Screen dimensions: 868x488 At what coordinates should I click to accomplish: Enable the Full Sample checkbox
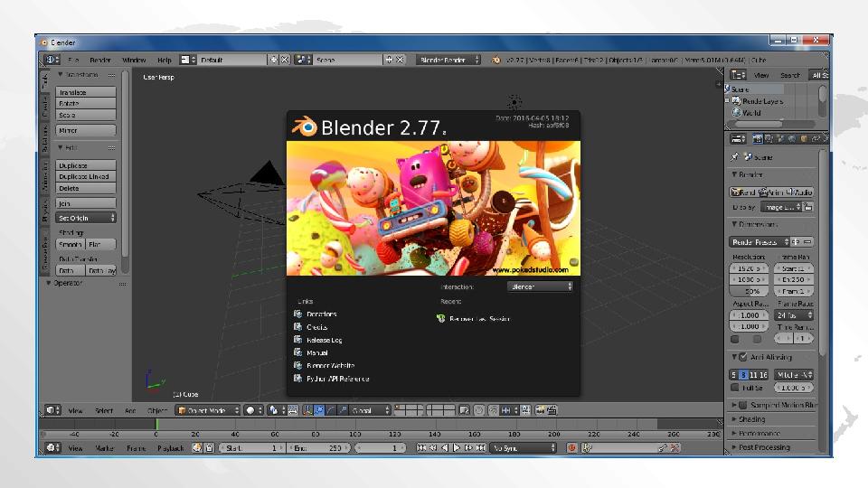[734, 388]
